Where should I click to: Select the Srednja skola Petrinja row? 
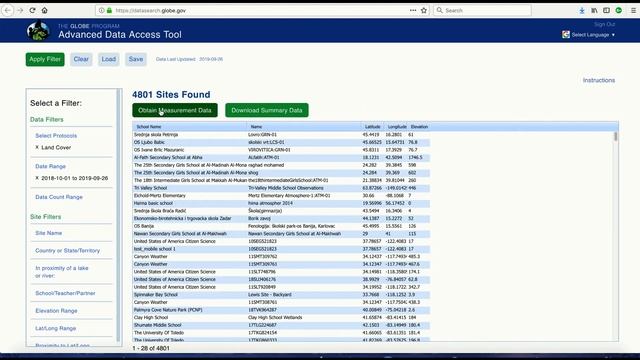(281, 134)
